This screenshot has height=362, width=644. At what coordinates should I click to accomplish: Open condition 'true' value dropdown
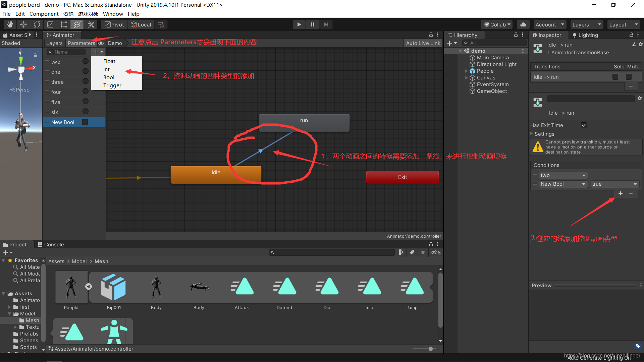tap(614, 184)
